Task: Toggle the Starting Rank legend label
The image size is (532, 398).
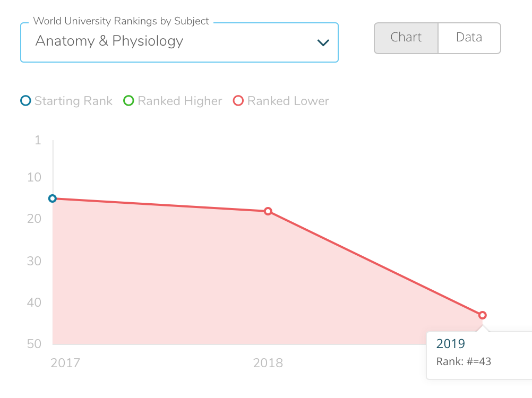Action: [x=73, y=101]
